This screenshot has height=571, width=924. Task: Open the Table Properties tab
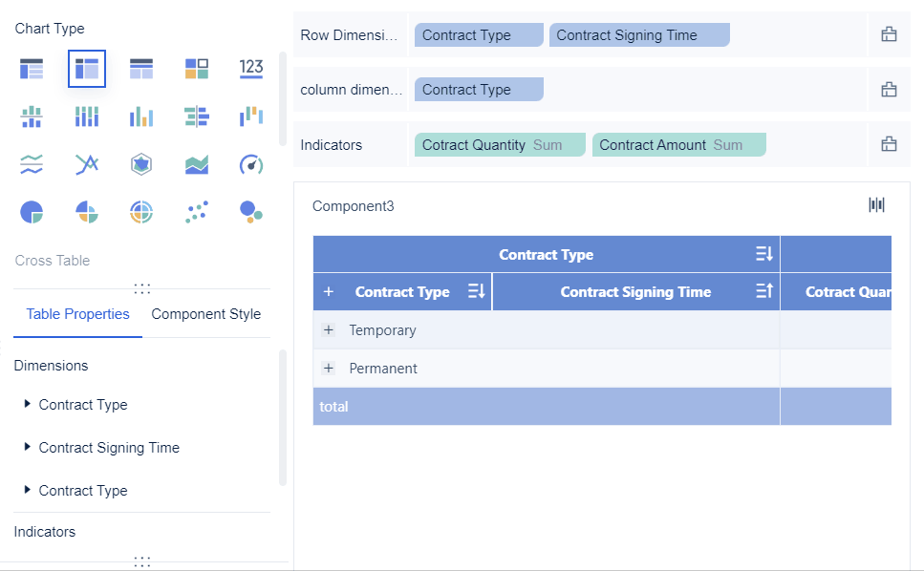77,314
